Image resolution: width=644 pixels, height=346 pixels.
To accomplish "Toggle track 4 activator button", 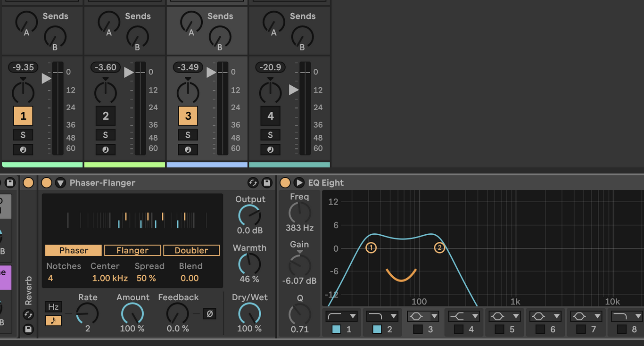I will 271,116.
